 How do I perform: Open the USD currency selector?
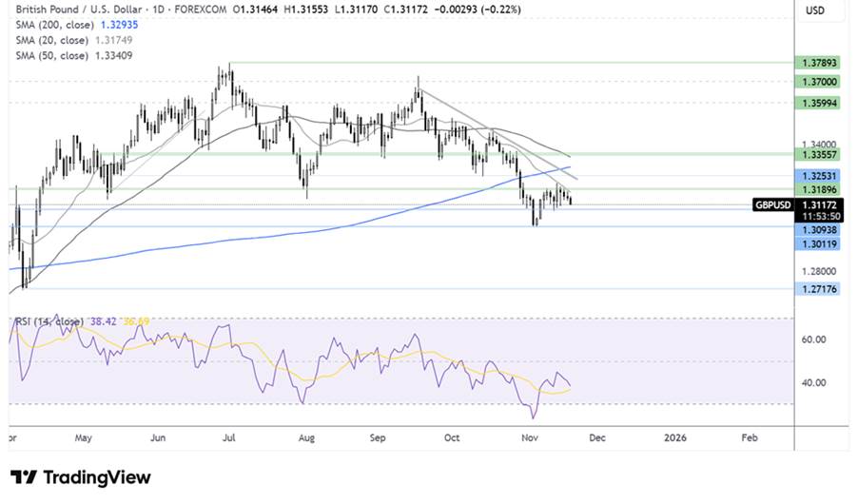[x=813, y=11]
